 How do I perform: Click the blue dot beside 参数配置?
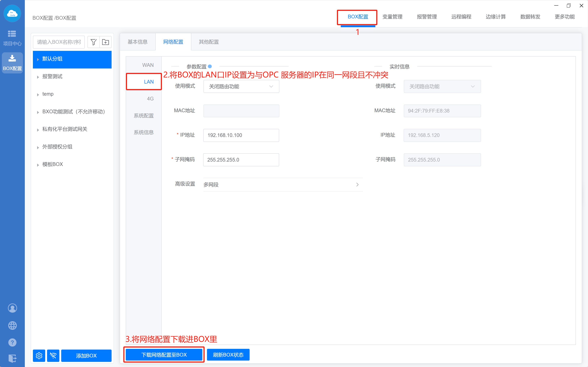tap(210, 66)
